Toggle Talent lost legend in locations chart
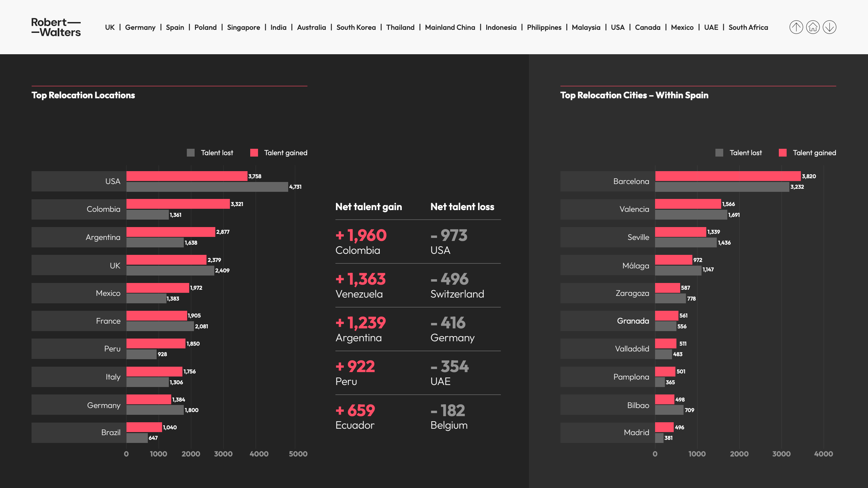The height and width of the screenshot is (488, 868). [210, 153]
